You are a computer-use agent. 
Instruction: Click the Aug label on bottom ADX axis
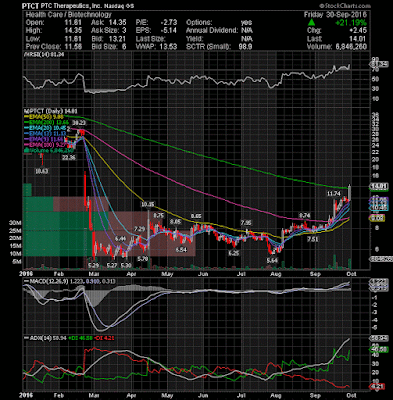click(275, 396)
